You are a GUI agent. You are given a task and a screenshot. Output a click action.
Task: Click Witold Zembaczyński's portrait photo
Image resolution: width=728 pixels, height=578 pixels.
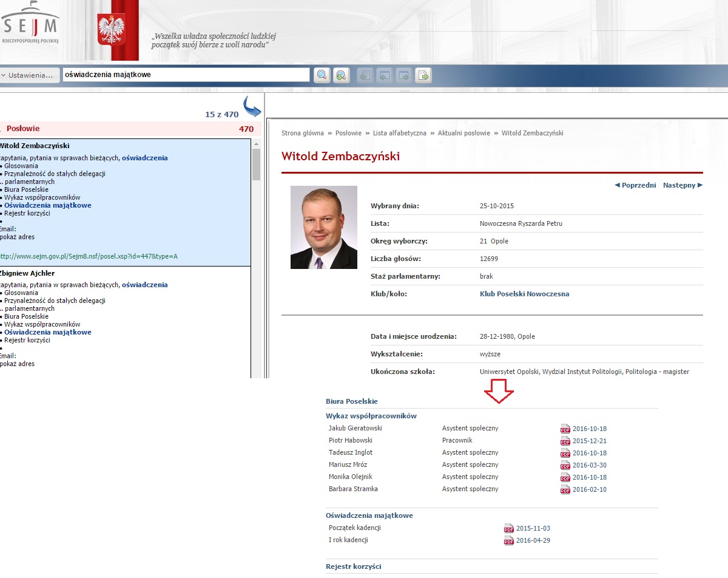323,227
